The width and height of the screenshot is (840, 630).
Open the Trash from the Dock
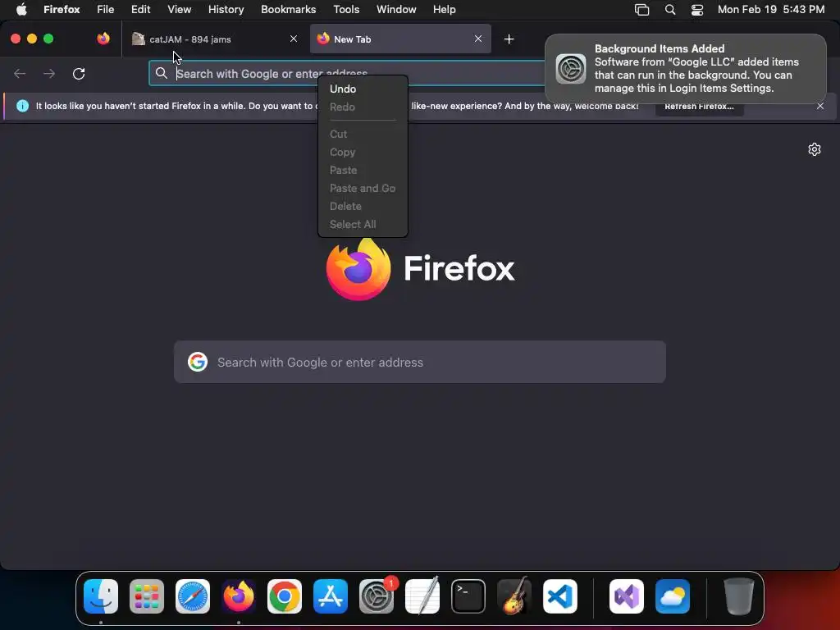coord(739,596)
